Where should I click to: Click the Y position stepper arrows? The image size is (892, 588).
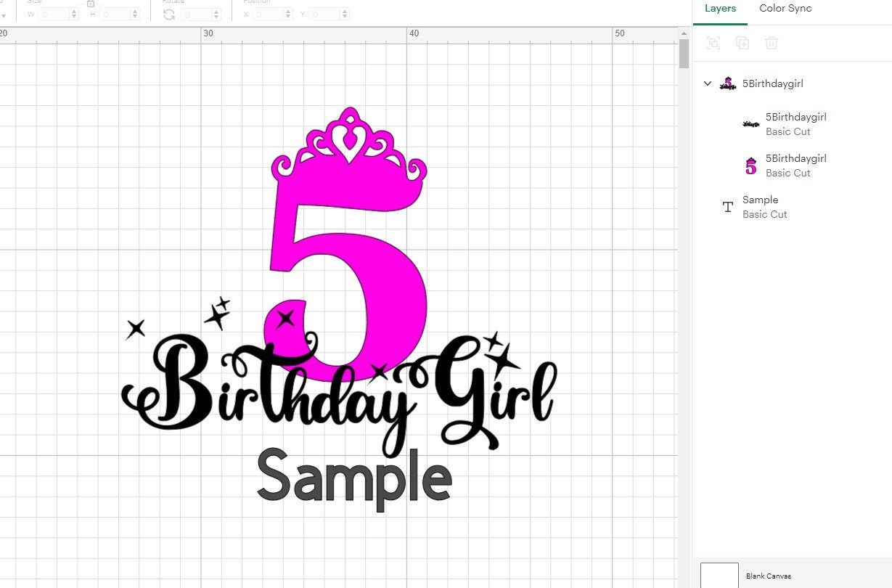[x=344, y=14]
